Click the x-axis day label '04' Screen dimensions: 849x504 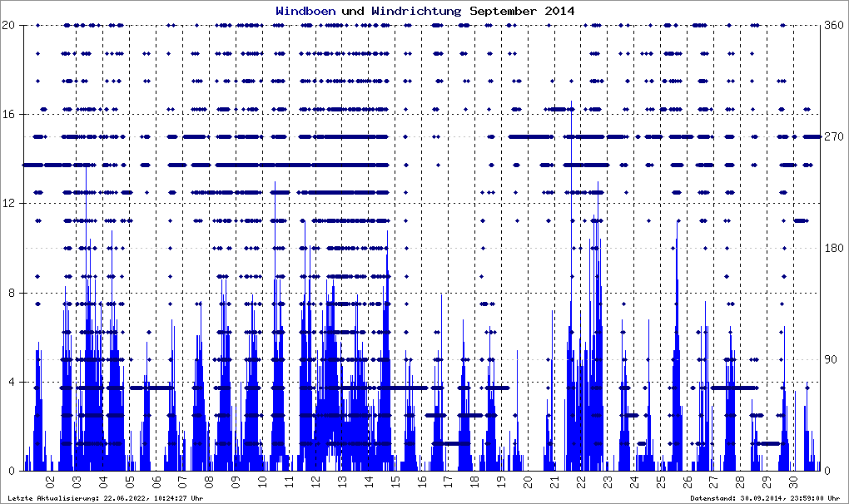103,482
